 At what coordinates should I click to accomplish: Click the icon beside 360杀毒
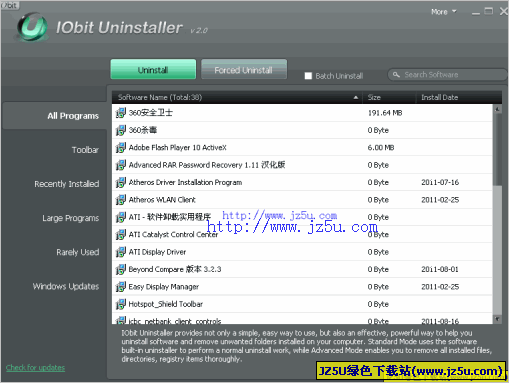coord(121,130)
